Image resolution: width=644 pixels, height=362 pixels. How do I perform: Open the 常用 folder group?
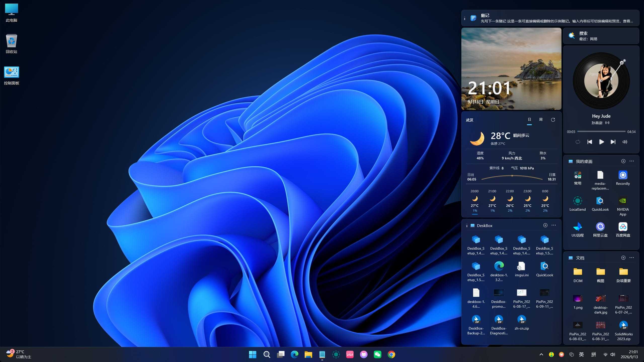[x=578, y=178]
